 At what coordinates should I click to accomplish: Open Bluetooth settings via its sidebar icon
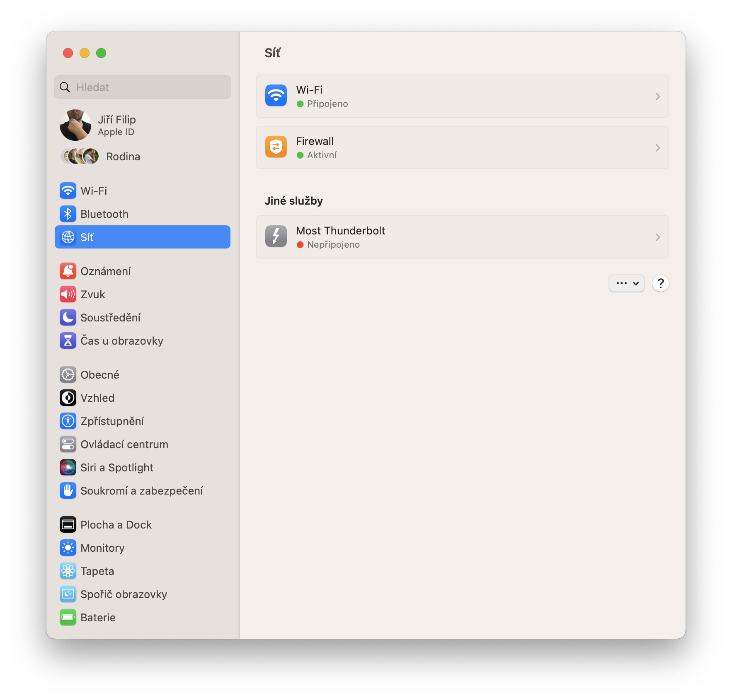[x=68, y=214]
